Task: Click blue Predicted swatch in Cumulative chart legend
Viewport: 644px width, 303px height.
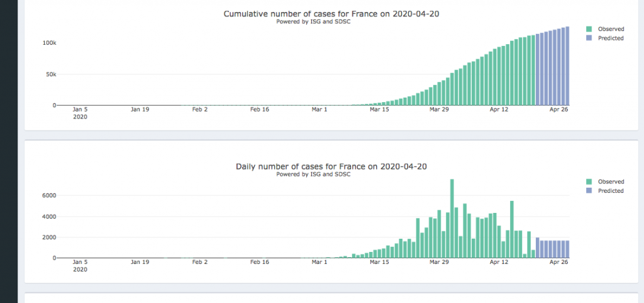Action: [x=589, y=38]
